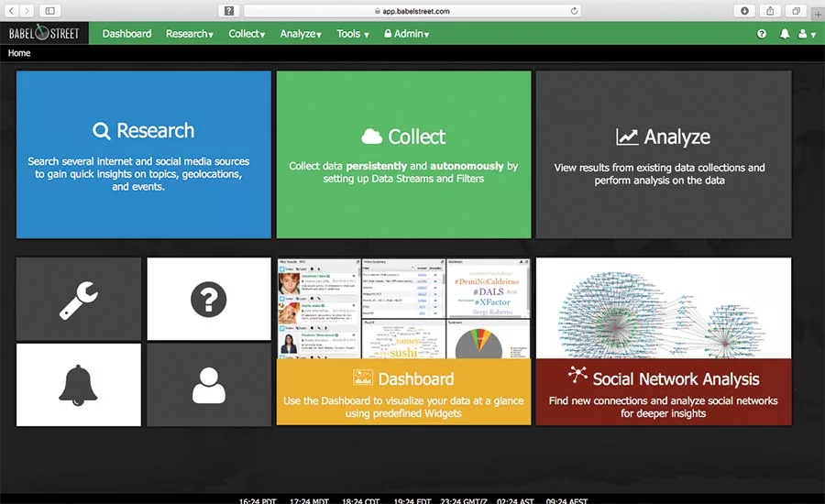Click the Home breadcrumb
This screenshot has width=825, height=504.
19,53
